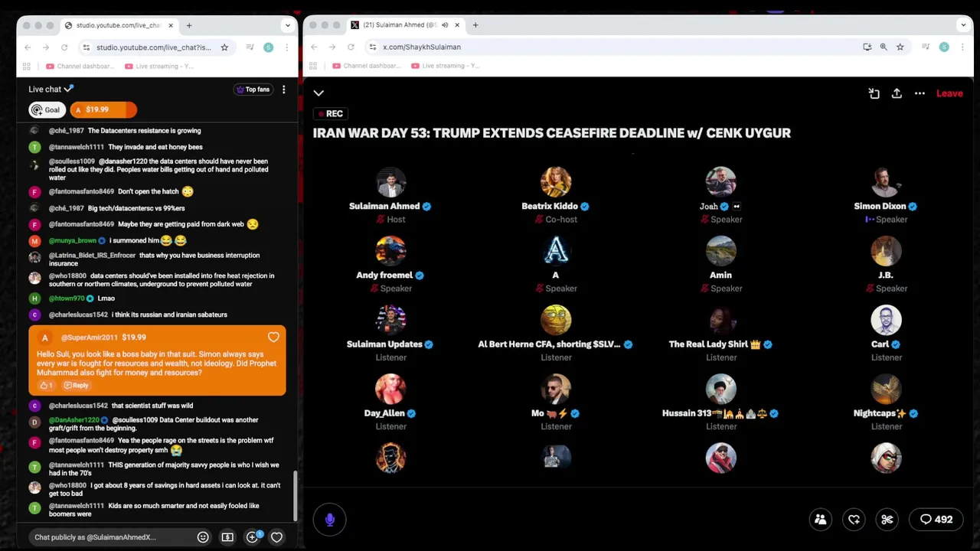This screenshot has height=551, width=980.
Task: Open the Live chat three-dot options menu
Action: tap(283, 90)
